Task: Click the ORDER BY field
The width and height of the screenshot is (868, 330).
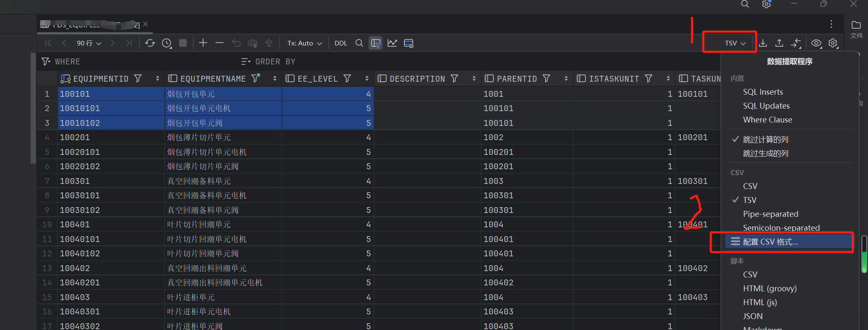Action: (x=479, y=61)
